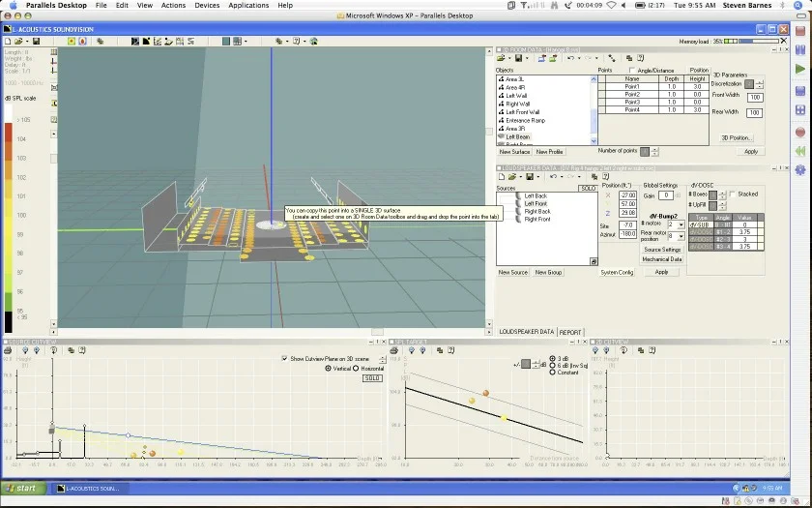812x508 pixels.
Task: Click the 3D view vertical scrollbar down arrow
Action: pyautogui.click(x=489, y=324)
